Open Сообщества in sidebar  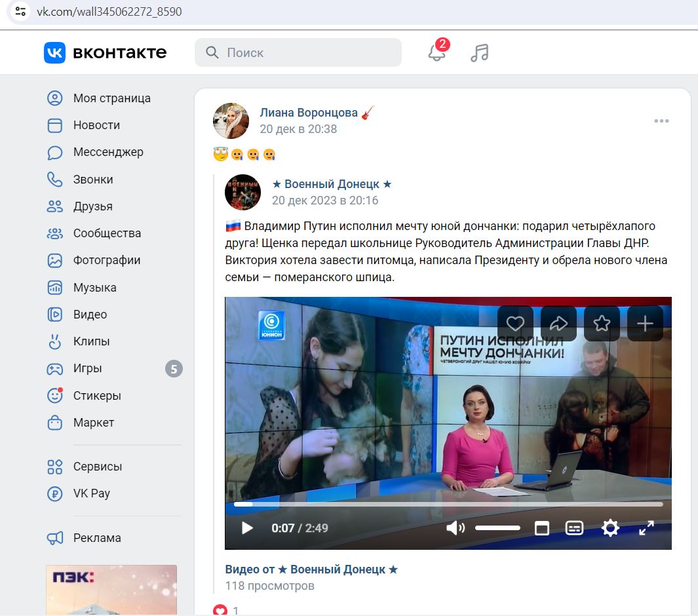pos(94,233)
